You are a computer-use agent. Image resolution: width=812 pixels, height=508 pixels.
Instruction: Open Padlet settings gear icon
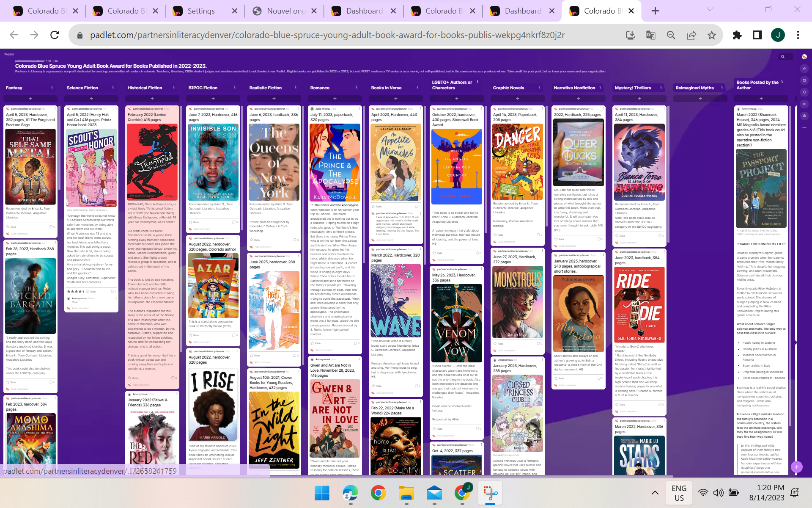(x=804, y=116)
